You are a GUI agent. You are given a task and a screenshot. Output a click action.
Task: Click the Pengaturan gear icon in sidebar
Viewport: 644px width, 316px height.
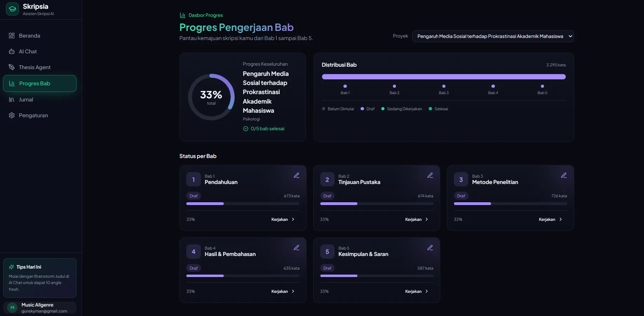[12, 115]
